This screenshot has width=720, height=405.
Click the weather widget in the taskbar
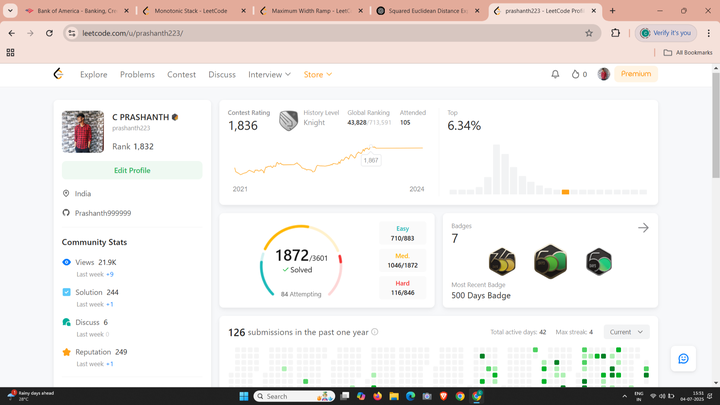point(30,396)
